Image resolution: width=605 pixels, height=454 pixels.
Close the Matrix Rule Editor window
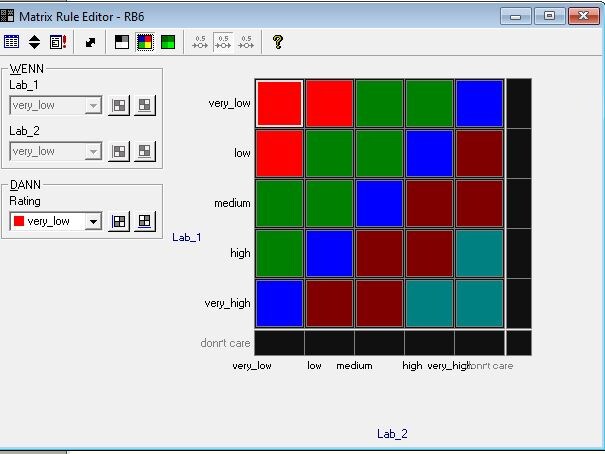[x=584, y=16]
